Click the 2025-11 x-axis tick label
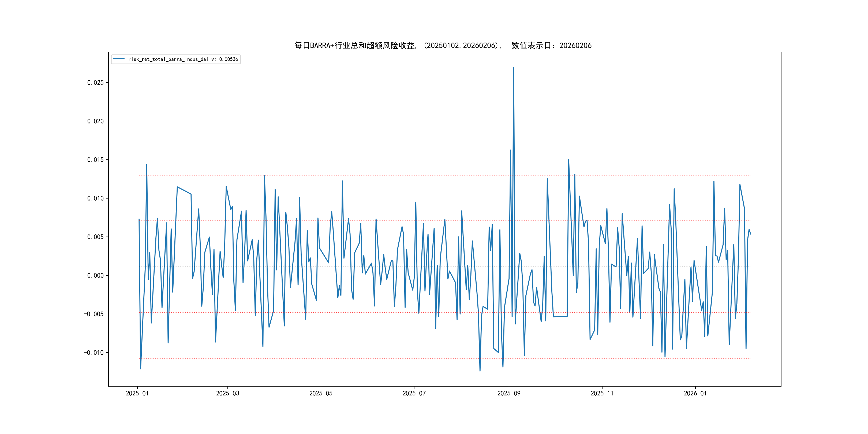 point(602,393)
